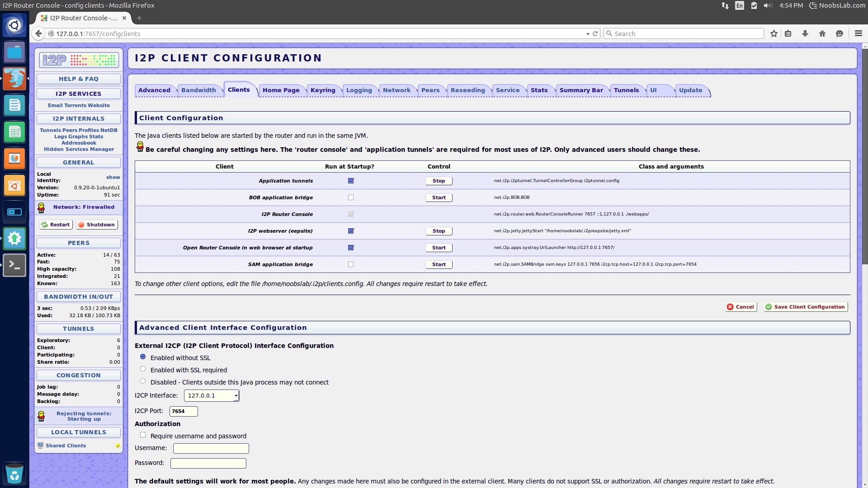
Task: Click Save Client Configuration button
Action: coord(805,307)
